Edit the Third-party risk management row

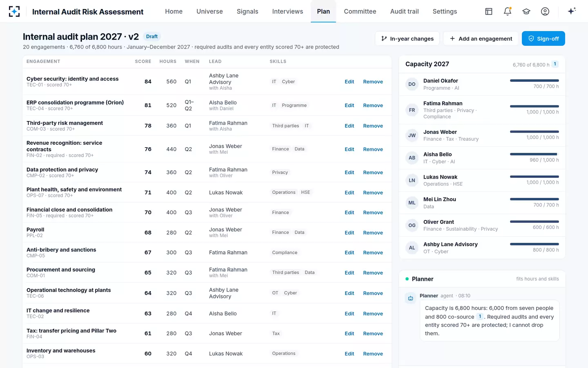pyautogui.click(x=349, y=126)
